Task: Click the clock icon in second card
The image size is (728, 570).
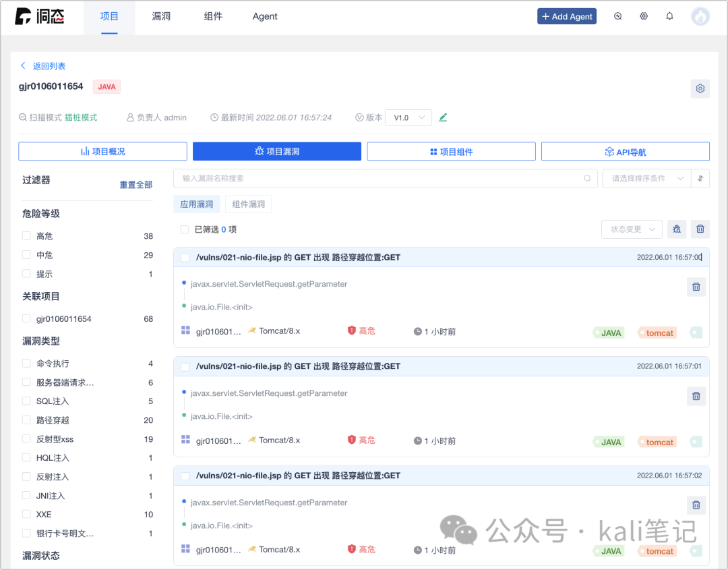Action: (x=418, y=440)
